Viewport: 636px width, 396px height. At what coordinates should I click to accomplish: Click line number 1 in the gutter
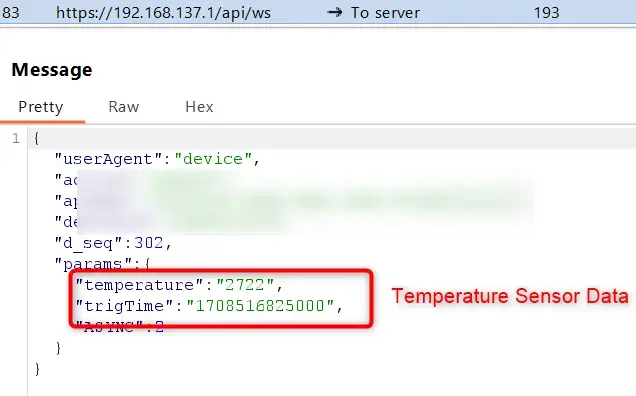click(x=16, y=138)
